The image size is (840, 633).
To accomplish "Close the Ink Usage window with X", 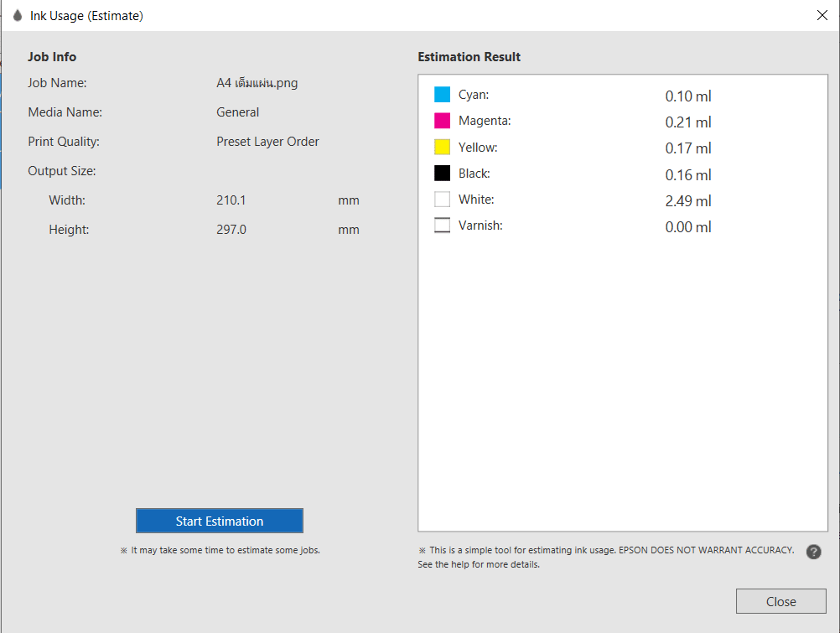I will [x=821, y=15].
